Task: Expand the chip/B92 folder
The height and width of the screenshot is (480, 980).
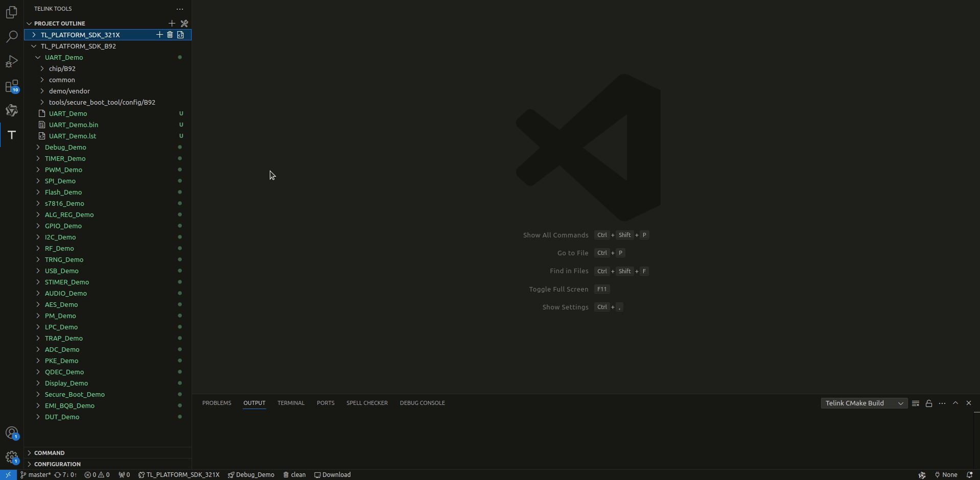Action: [x=42, y=68]
